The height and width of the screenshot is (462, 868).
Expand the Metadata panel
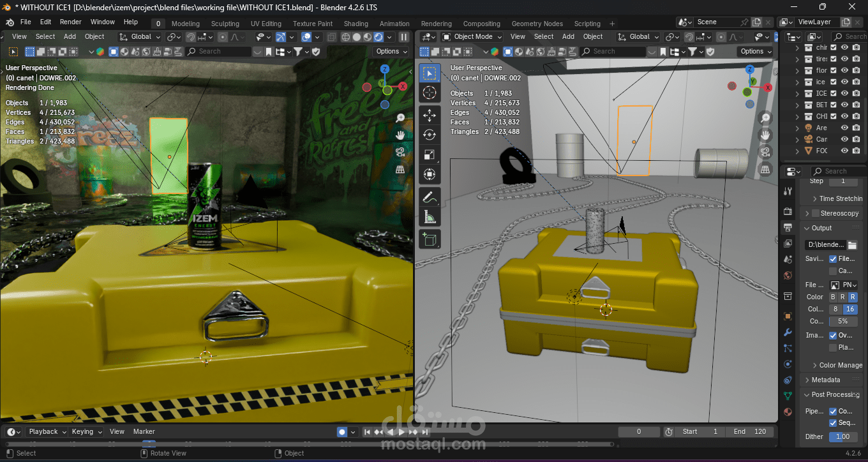click(825, 380)
